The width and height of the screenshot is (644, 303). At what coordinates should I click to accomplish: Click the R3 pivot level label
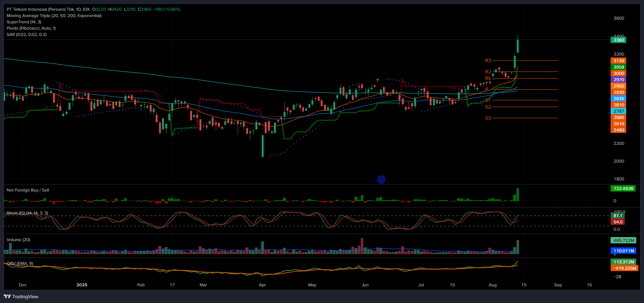click(488, 60)
